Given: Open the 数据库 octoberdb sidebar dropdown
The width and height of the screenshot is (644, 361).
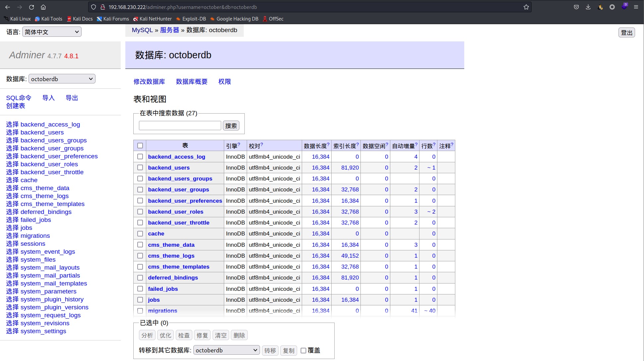Looking at the screenshot, I should [62, 79].
